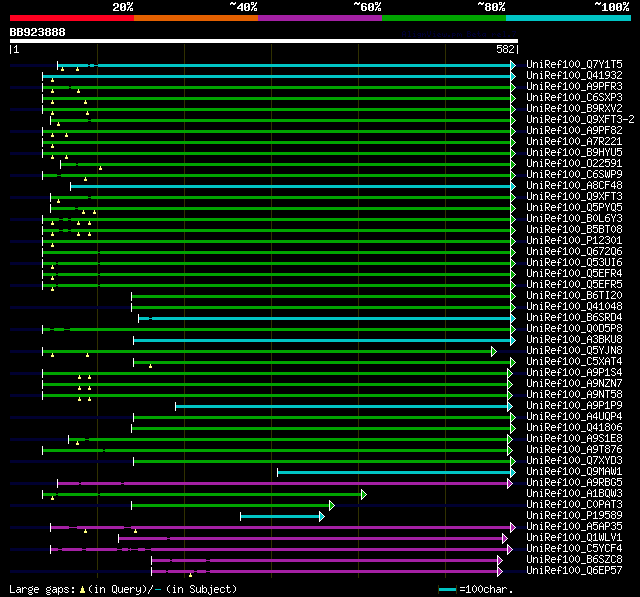Open entry UniRef100_A9RBG5
This screenshot has height=597, width=640.
574,483
